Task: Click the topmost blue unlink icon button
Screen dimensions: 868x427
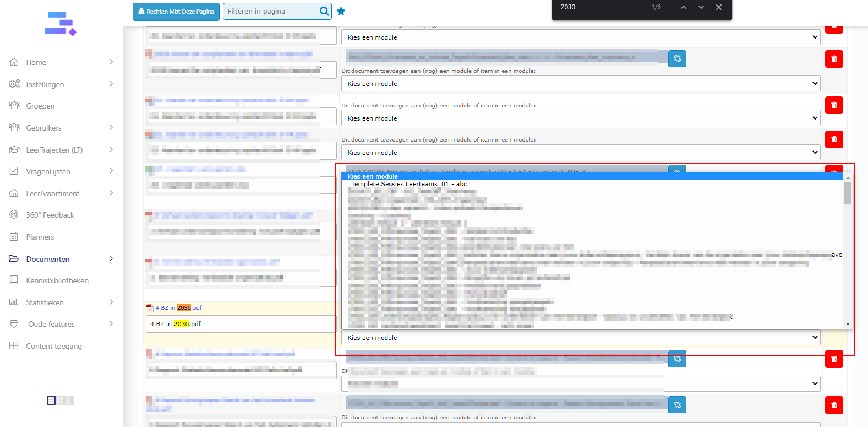Action: [x=677, y=58]
